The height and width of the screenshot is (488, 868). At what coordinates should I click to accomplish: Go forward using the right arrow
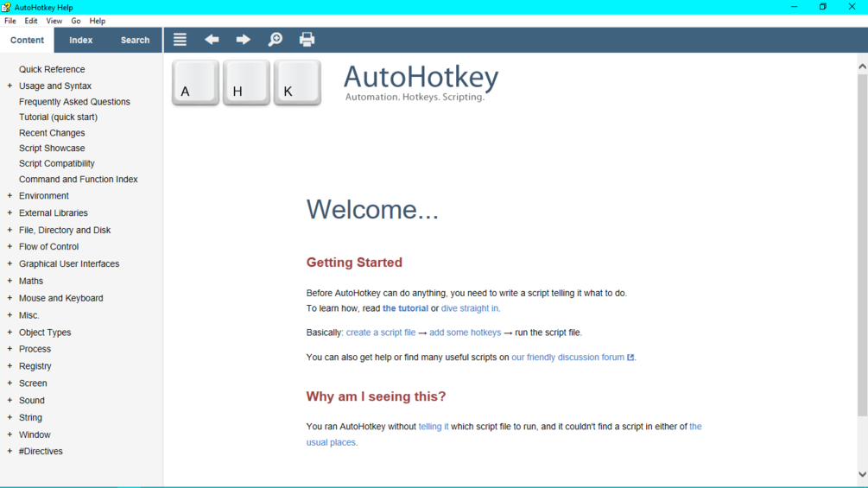[243, 40]
